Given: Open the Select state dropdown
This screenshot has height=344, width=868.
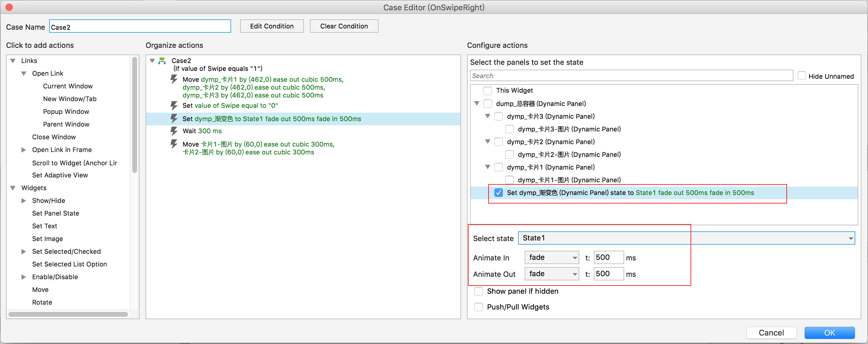Looking at the screenshot, I should pyautogui.click(x=686, y=238).
